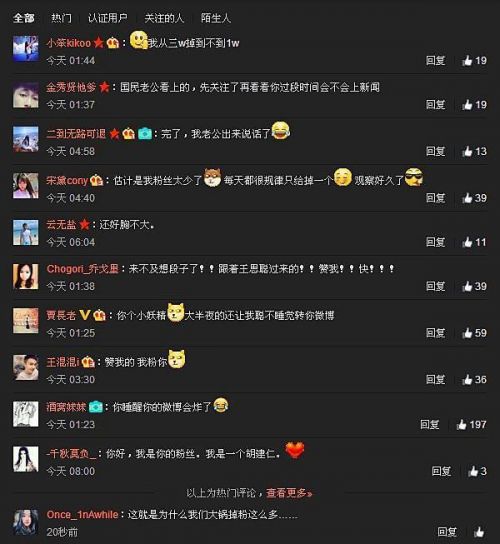Reply to 云无盐's comment

click(x=435, y=242)
